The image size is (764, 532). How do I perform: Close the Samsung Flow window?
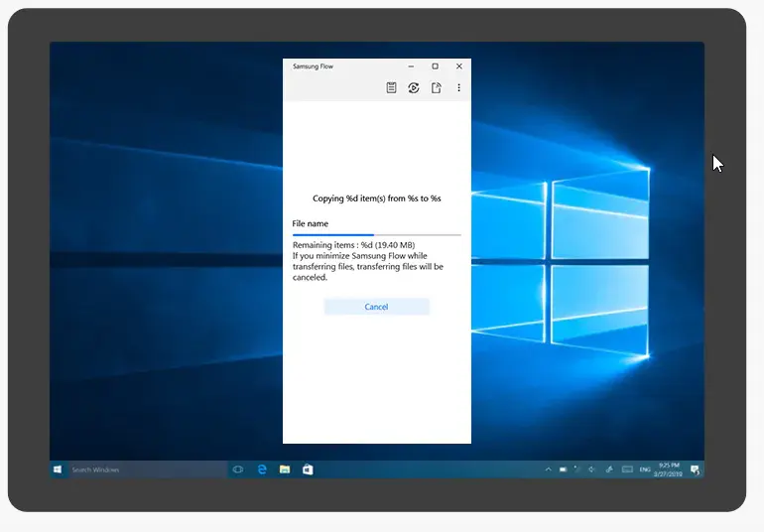click(x=459, y=66)
